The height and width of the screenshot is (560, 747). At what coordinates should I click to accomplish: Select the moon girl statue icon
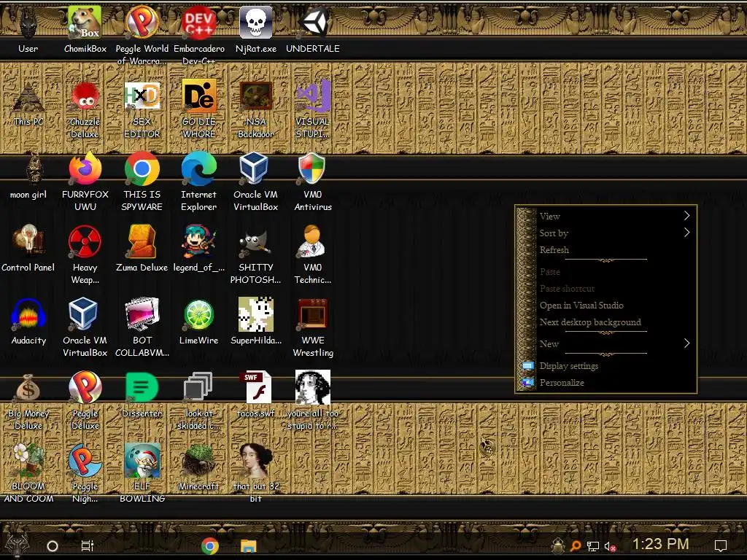point(34,169)
